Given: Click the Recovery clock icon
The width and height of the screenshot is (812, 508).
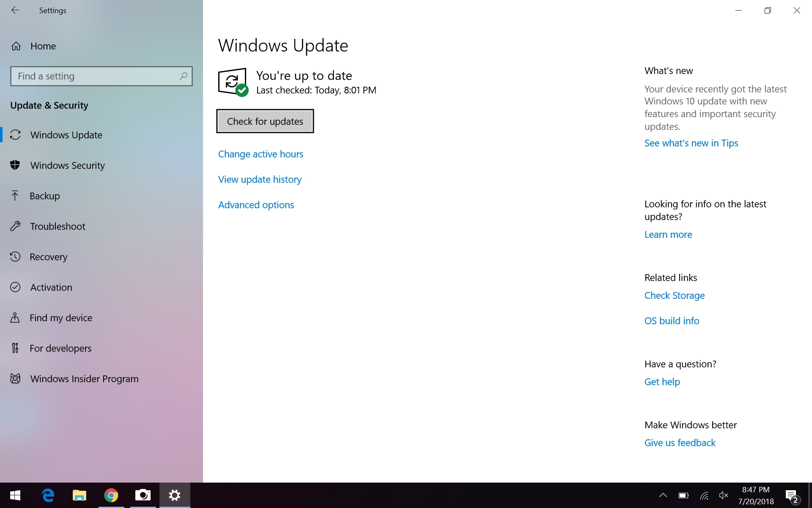Looking at the screenshot, I should pos(15,257).
